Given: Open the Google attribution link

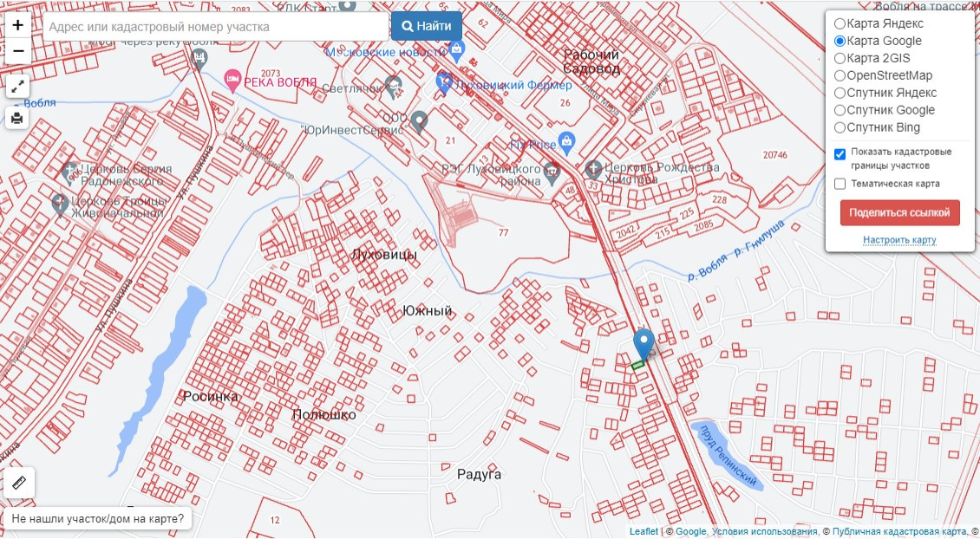Looking at the screenshot, I should (690, 531).
